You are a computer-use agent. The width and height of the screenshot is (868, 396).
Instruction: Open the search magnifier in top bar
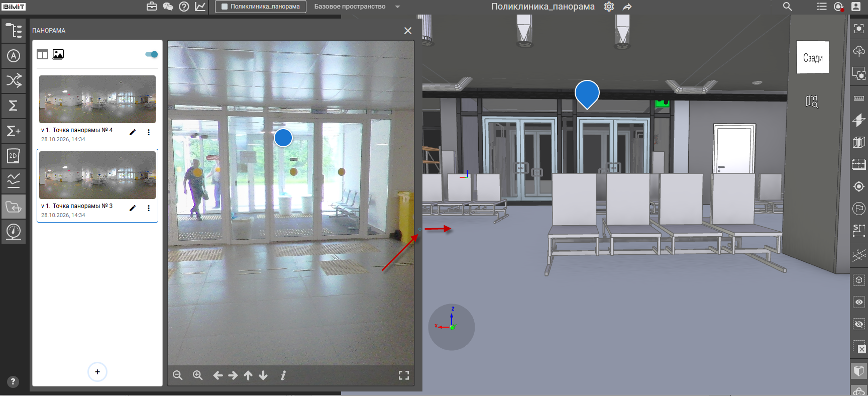point(787,7)
